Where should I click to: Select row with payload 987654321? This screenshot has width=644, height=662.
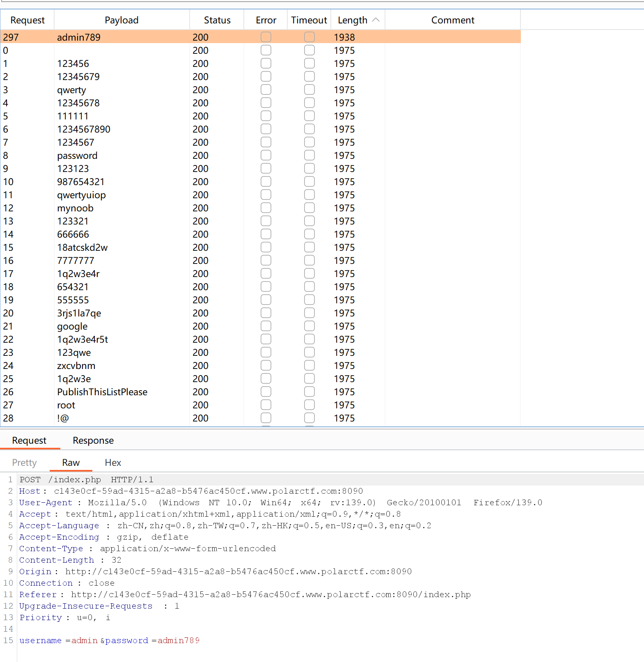260,181
